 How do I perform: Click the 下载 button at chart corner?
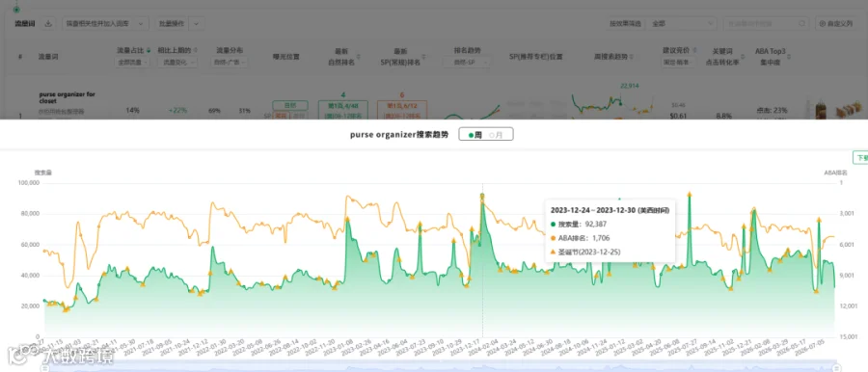point(861,158)
